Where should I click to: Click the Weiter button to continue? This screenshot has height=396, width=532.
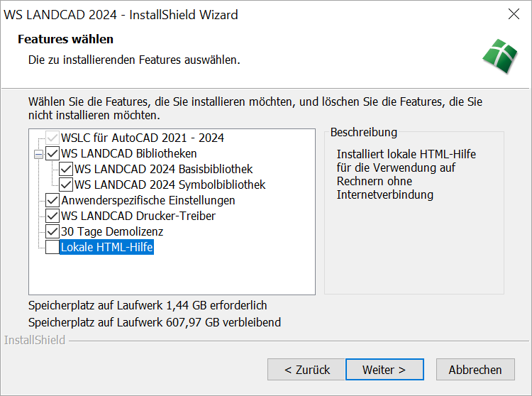[x=384, y=370]
